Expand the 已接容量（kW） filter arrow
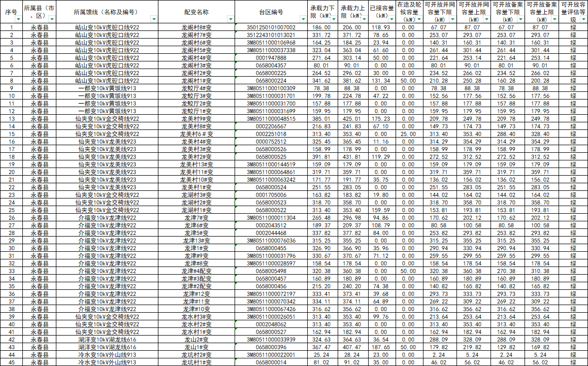 [392, 19]
